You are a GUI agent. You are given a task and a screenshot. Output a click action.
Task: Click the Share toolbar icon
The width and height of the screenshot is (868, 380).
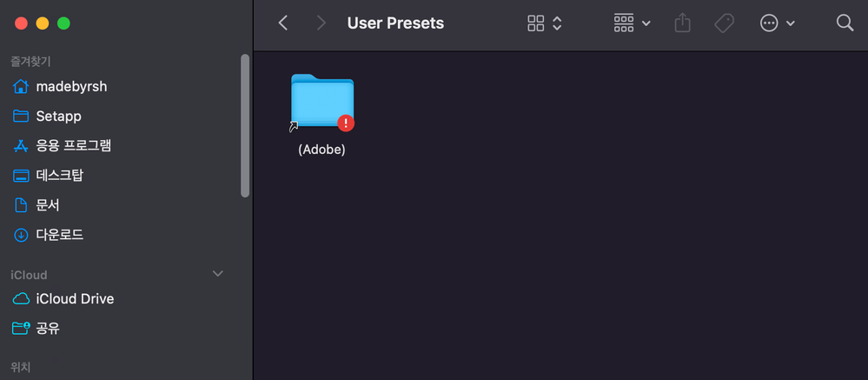683,23
